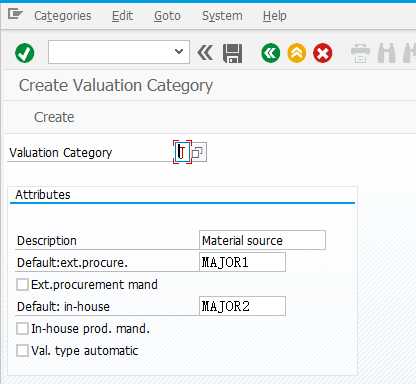
Task: Open the command field dropdown arrow
Action: click(179, 52)
